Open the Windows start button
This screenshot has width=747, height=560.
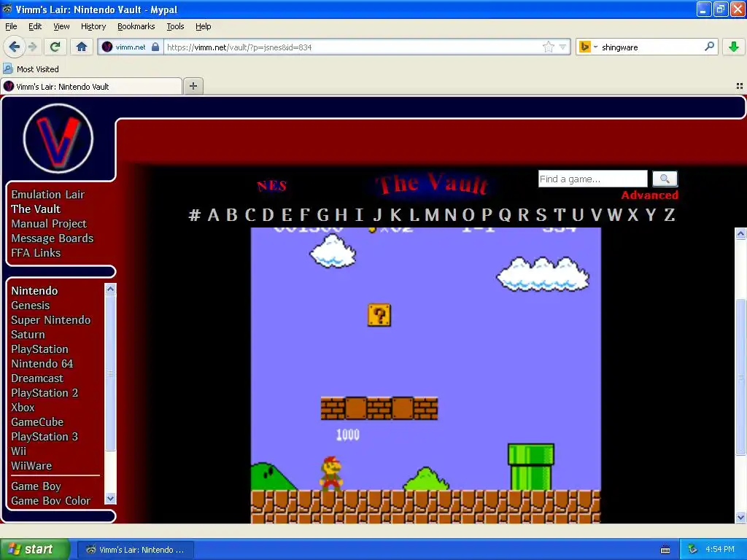coord(34,549)
